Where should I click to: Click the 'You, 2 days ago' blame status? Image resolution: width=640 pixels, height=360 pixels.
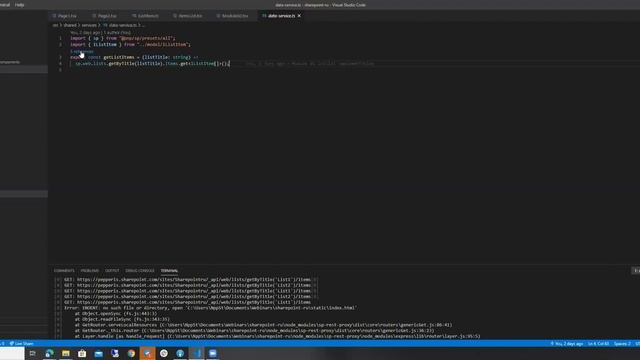click(x=567, y=344)
